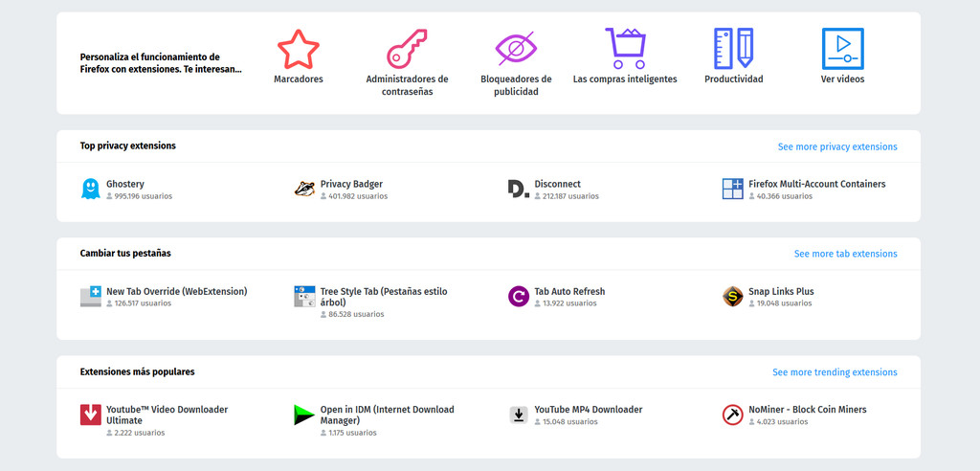980x471 pixels.
Task: Open the New Tab Override (WebExtension) title
Action: pos(177,291)
